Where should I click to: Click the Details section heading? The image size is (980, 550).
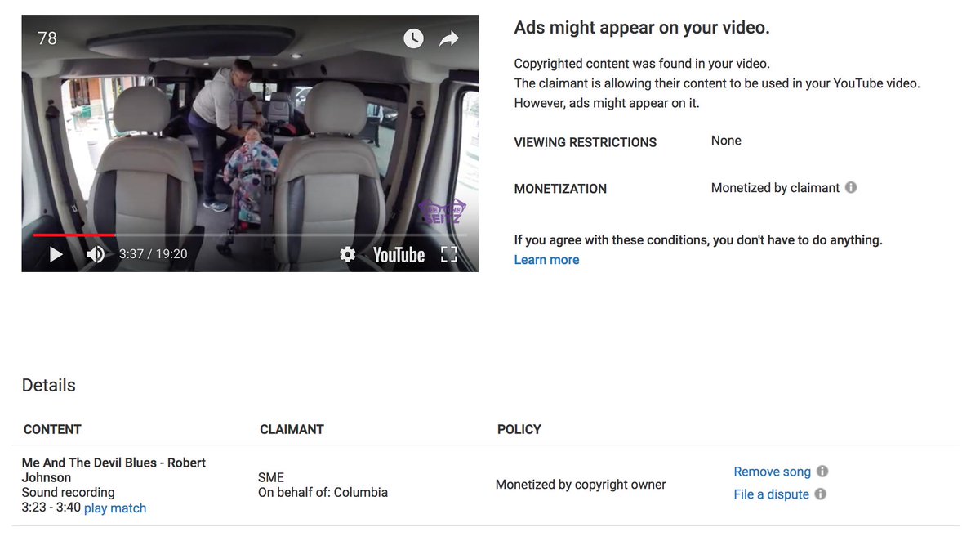[x=48, y=386]
